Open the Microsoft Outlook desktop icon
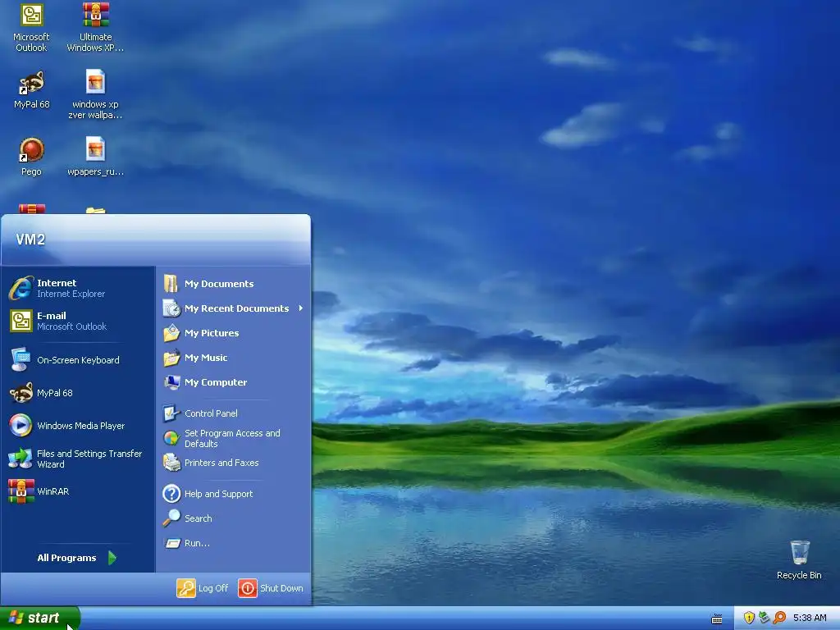840x630 pixels. [31, 27]
